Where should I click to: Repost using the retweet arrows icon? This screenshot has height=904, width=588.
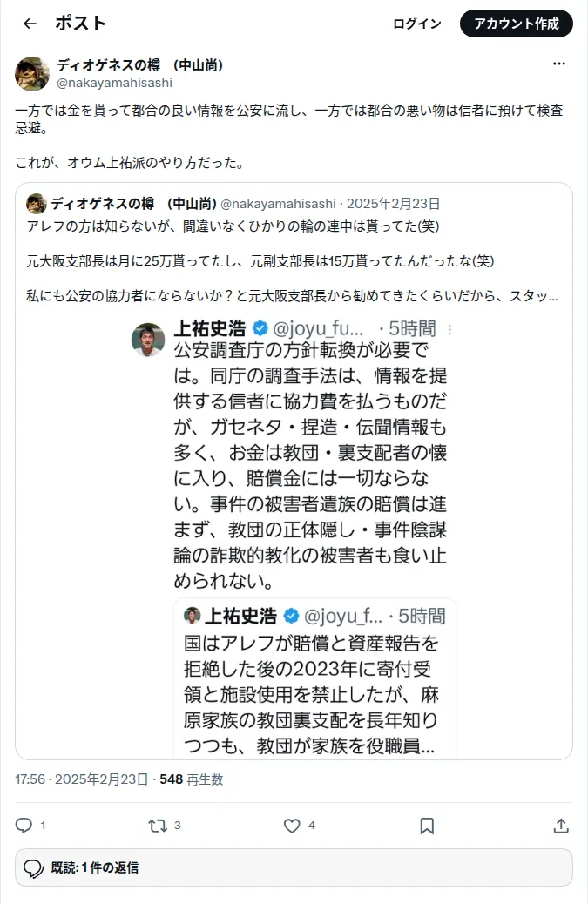(x=158, y=826)
